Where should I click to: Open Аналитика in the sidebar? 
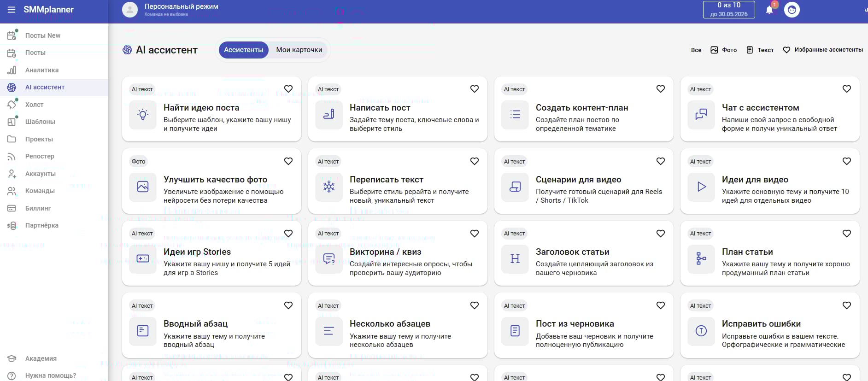point(42,70)
